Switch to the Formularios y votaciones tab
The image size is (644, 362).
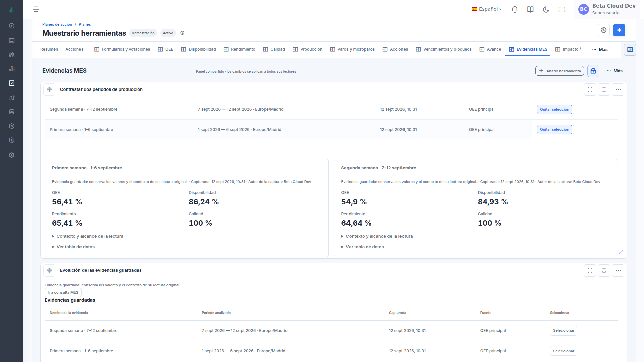click(x=122, y=49)
